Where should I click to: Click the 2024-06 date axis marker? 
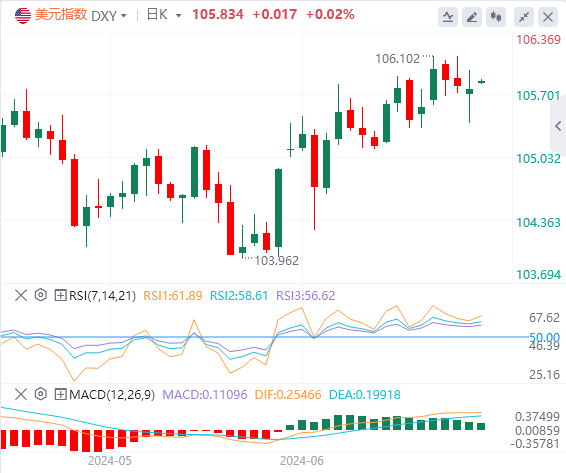pos(302,461)
